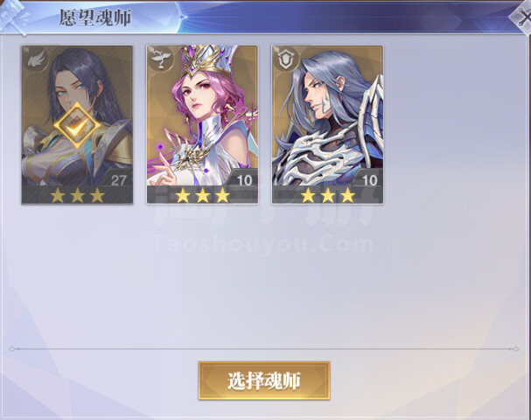
Task: Click the 愿望魂师 title header
Action: [95, 17]
